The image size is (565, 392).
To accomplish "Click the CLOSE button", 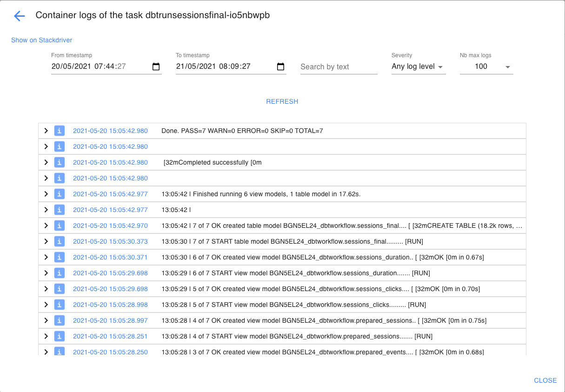I will (x=545, y=380).
